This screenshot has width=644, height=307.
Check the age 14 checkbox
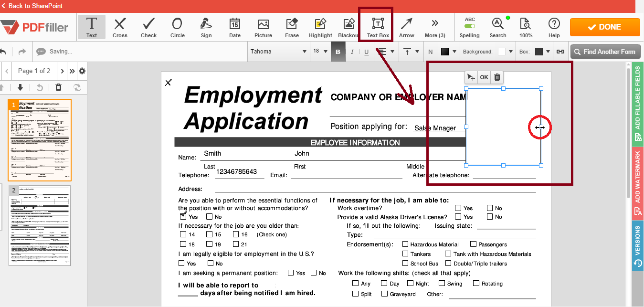pos(183,234)
